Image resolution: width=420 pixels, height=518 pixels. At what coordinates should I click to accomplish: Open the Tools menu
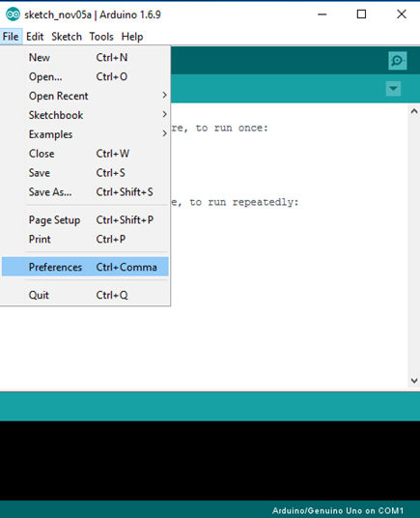point(101,37)
